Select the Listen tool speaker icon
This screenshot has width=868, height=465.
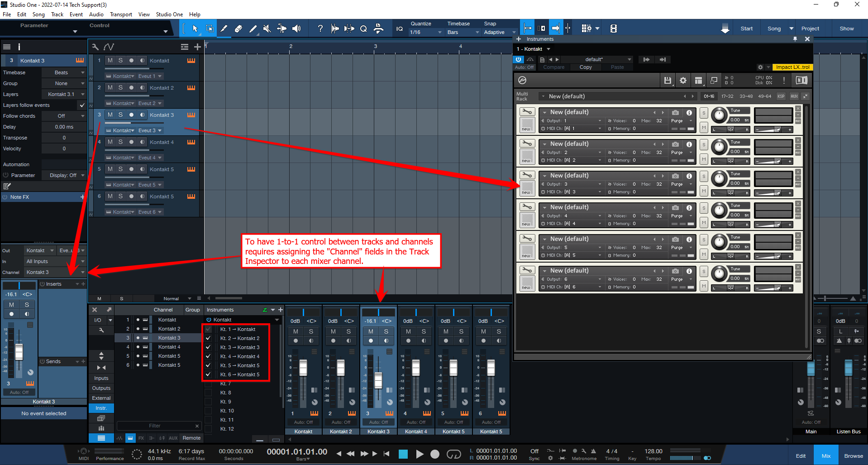pyautogui.click(x=296, y=28)
